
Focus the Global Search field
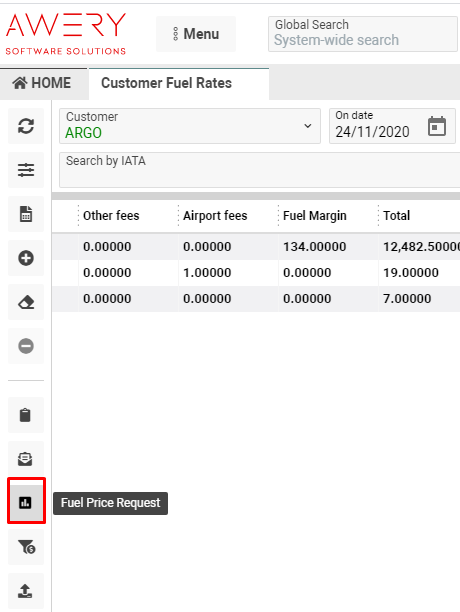(x=363, y=34)
